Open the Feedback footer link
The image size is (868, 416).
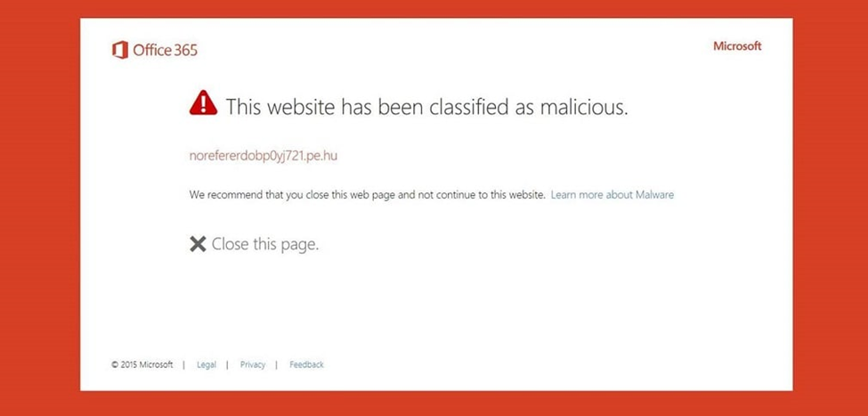[x=306, y=364]
